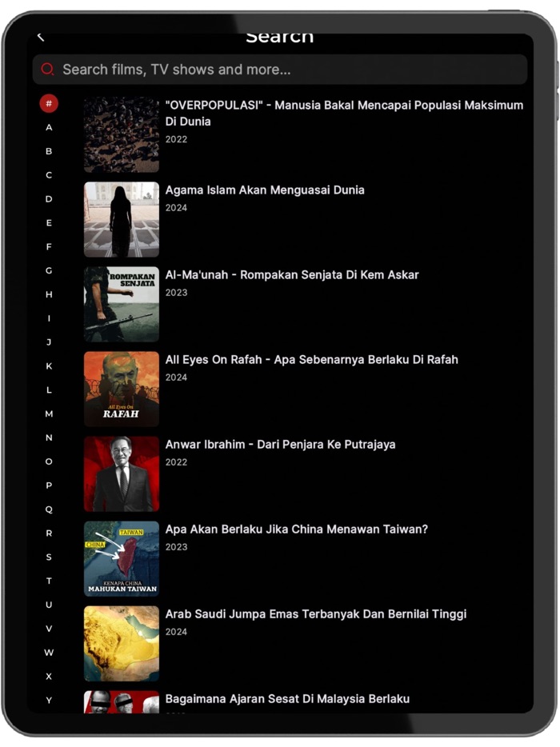Go back using the back arrow
Screen dimensions: 560x747
tap(41, 37)
